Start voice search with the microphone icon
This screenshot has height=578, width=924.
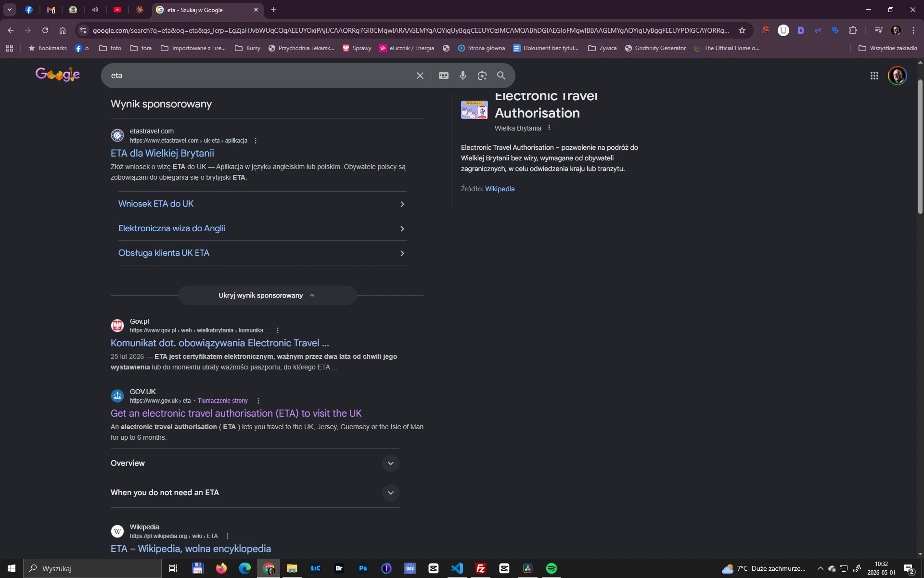(x=463, y=76)
